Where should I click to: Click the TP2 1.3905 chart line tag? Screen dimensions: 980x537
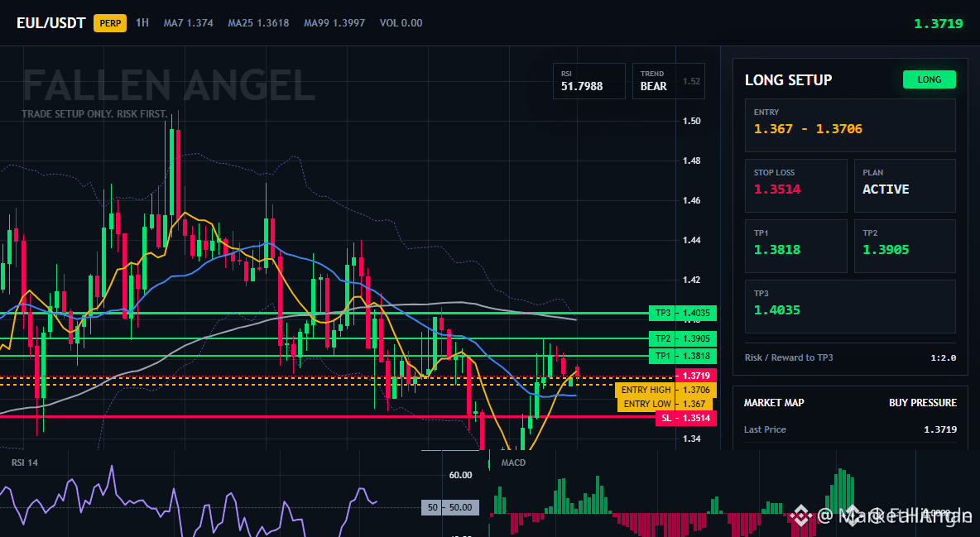pyautogui.click(x=683, y=338)
